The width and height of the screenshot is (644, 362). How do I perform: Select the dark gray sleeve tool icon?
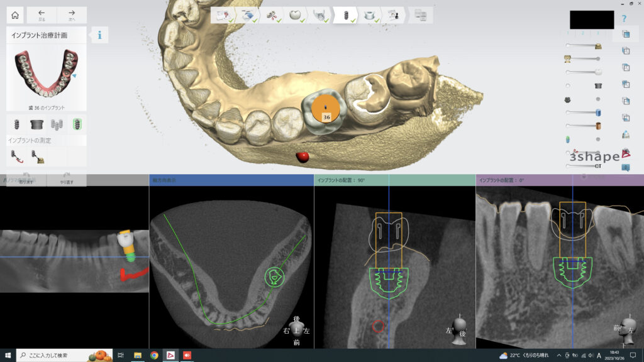[36, 124]
